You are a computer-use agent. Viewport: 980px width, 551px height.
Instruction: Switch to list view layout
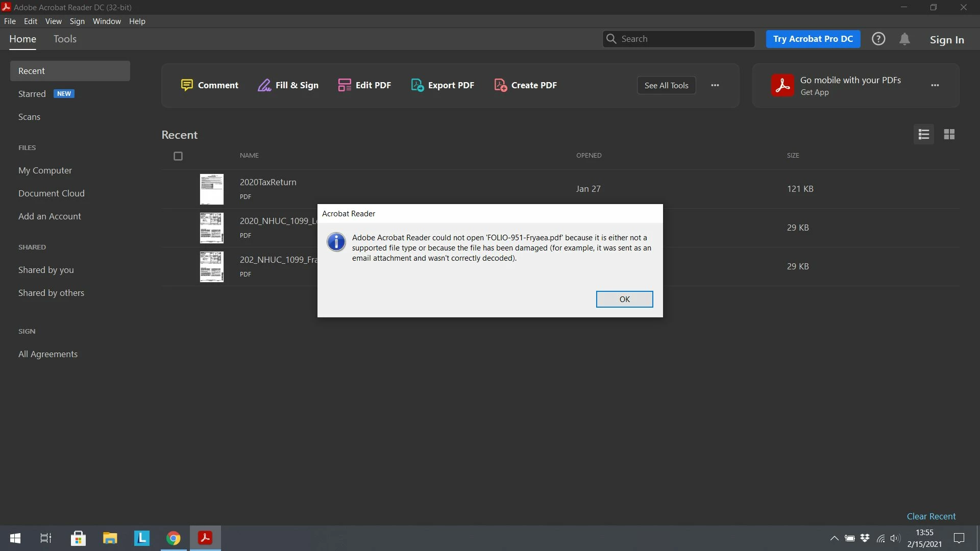pos(923,134)
